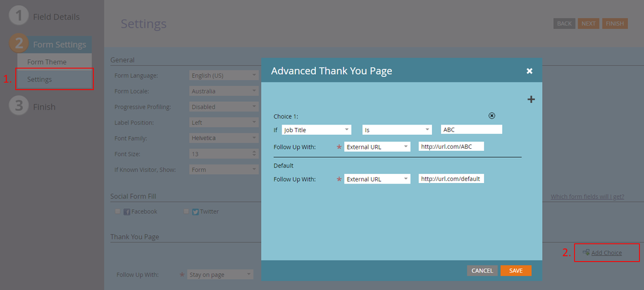Open the Job Title field dropdown
The image size is (644, 290).
(317, 130)
